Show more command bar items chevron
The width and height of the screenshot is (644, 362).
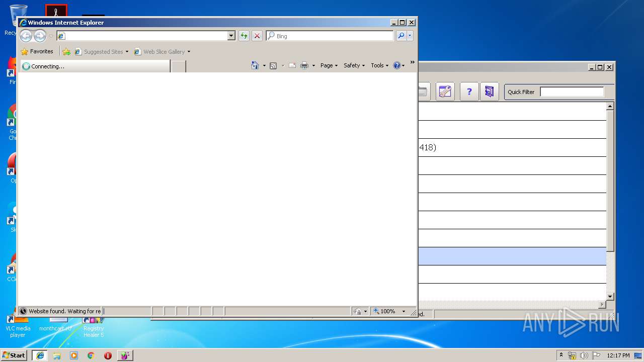[x=412, y=62]
